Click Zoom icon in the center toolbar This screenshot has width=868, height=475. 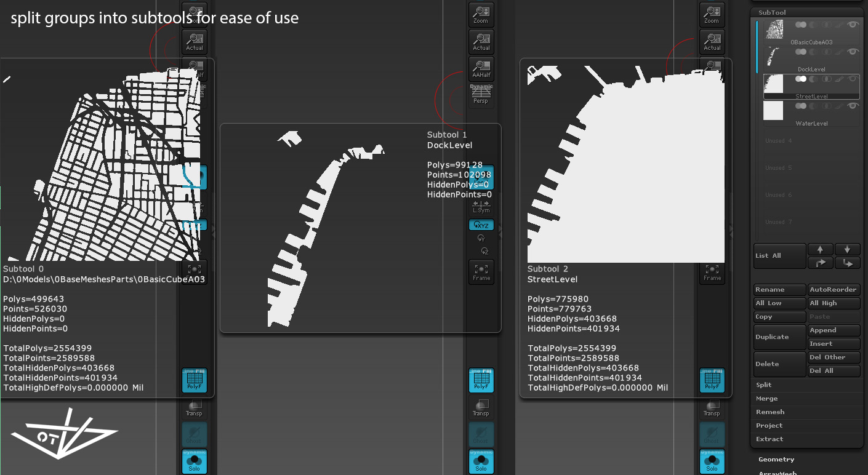481,14
